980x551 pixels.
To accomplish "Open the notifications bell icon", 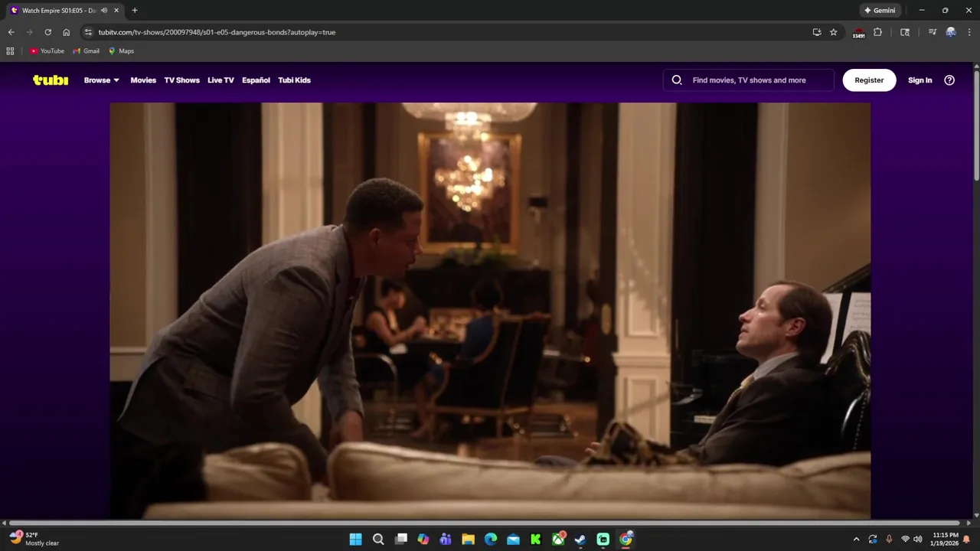I will point(966,540).
